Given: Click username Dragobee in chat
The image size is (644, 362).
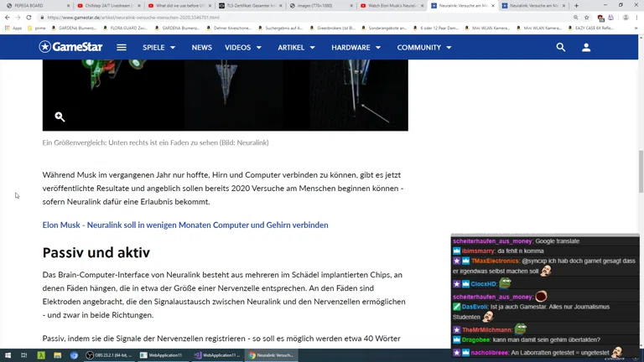Looking at the screenshot, I should pyautogui.click(x=476, y=340).
